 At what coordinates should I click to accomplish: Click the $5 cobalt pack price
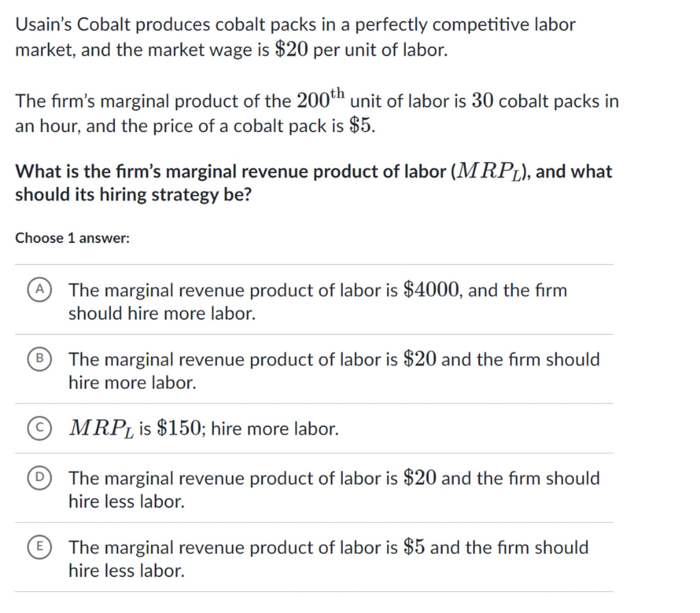click(360, 125)
